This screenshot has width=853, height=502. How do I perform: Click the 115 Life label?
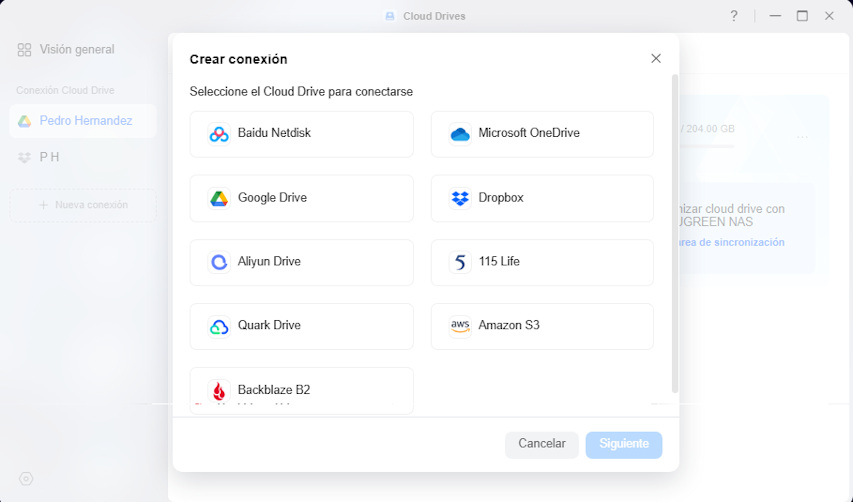(499, 262)
